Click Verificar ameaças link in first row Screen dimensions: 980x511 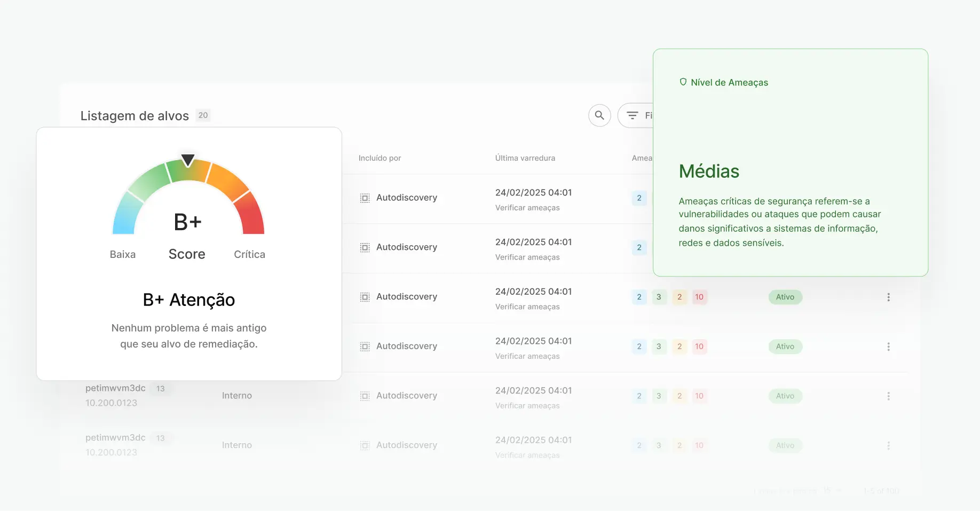coord(527,208)
